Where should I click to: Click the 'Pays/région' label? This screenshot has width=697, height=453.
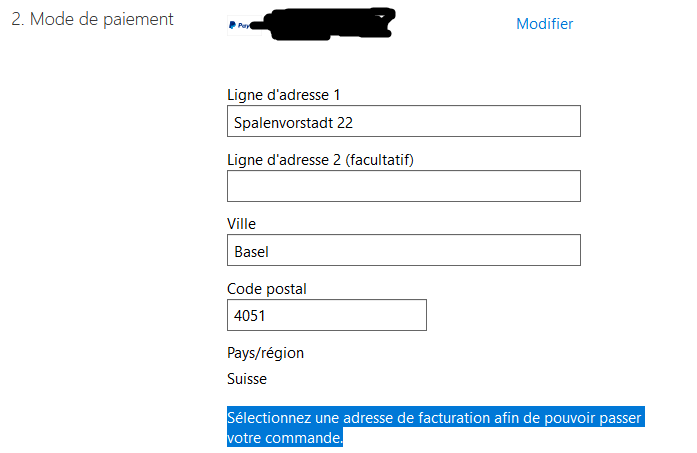click(265, 353)
